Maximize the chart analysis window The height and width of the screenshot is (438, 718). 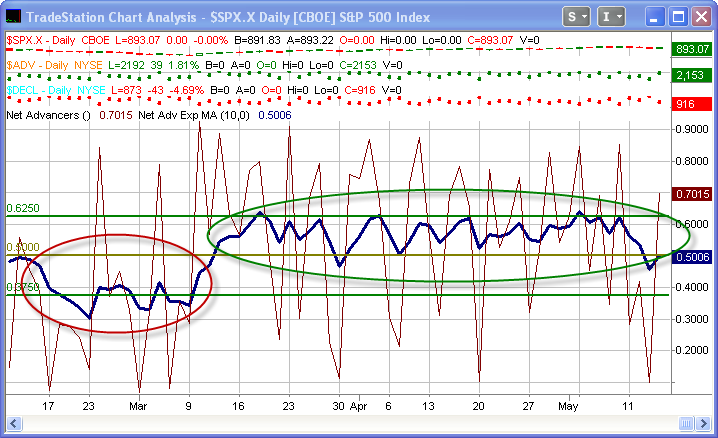678,17
